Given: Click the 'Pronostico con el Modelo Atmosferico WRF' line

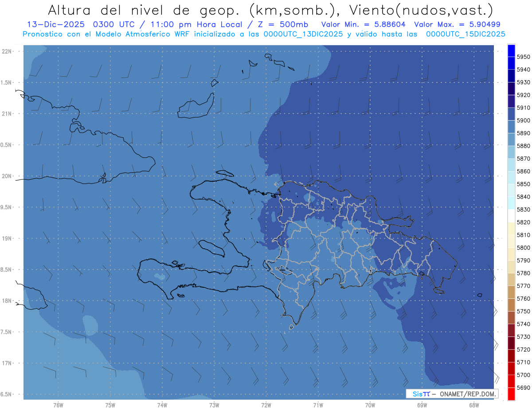Looking at the screenshot, I should point(106,34).
